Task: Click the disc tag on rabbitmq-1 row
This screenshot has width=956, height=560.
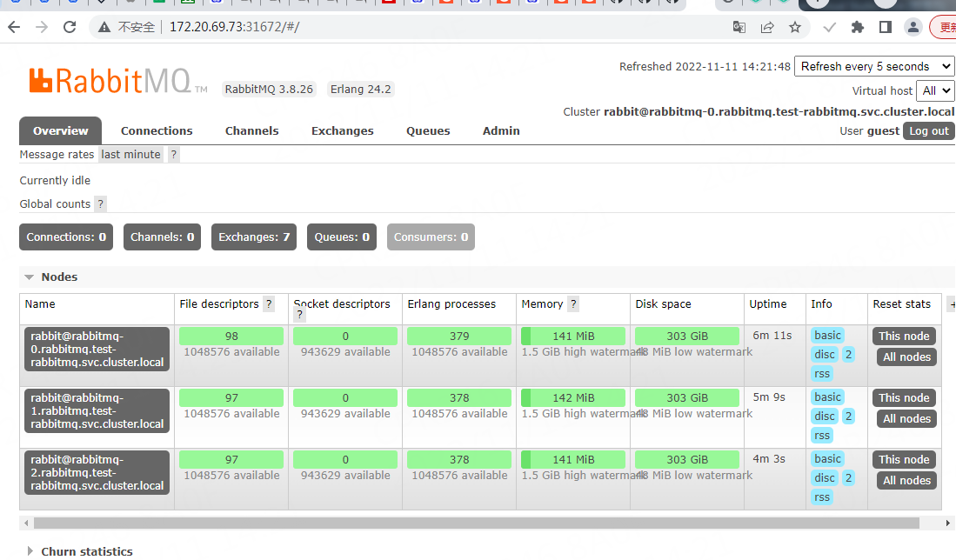Action: 825,417
